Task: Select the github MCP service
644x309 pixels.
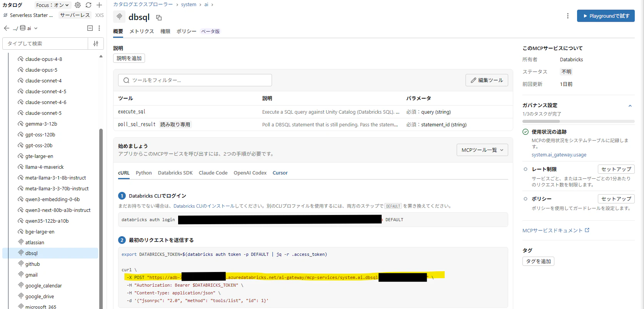Action: pos(33,264)
